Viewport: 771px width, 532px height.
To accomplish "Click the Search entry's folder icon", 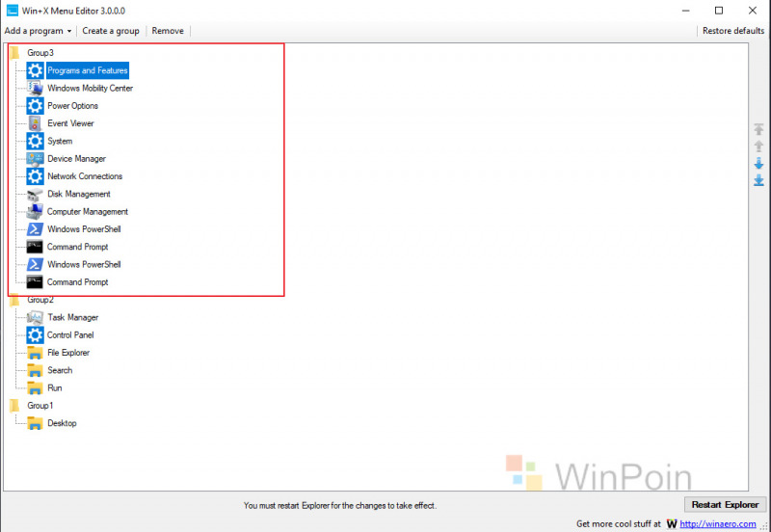I will (x=35, y=370).
